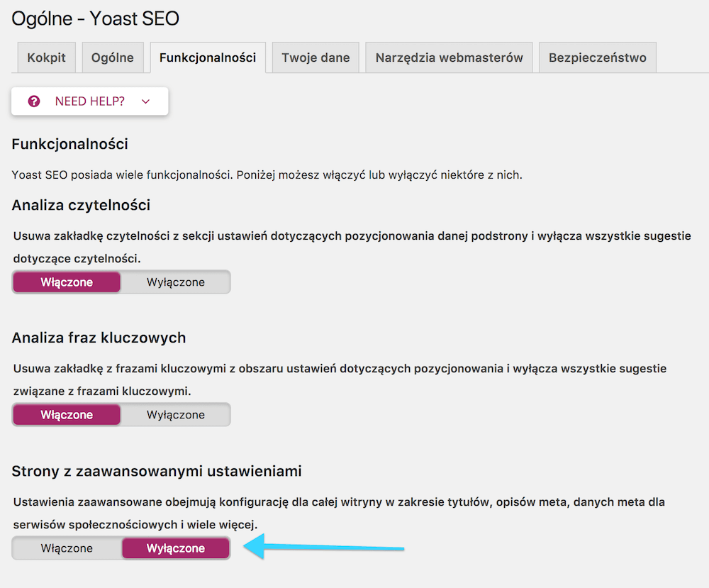
Task: Switch to the Ogólne tab
Action: point(113,57)
